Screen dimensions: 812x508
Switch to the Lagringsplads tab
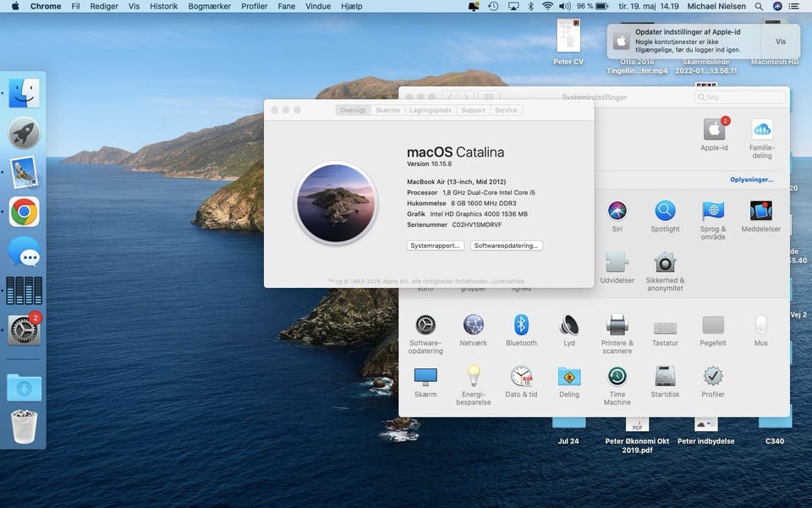pyautogui.click(x=431, y=110)
